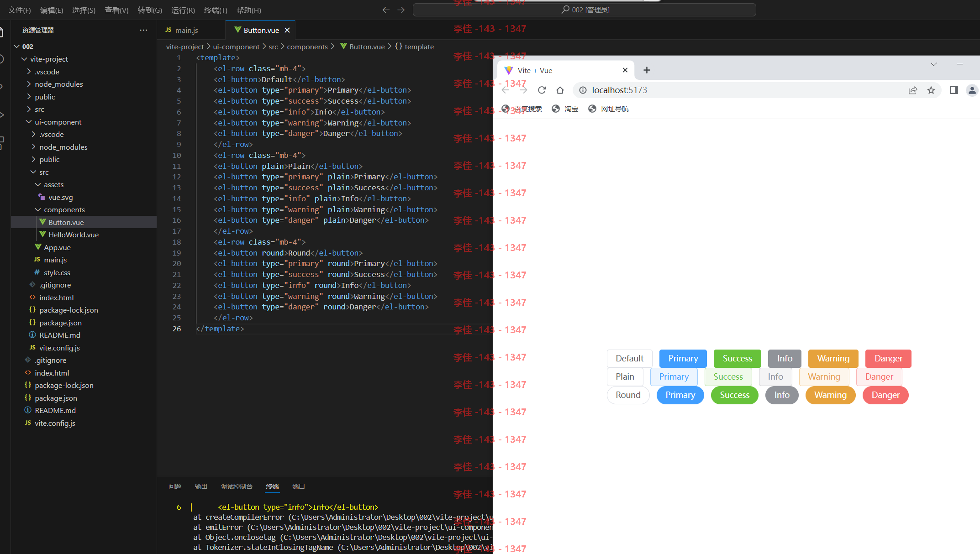980x554 pixels.
Task: Open the 选择(S) menu
Action: [84, 10]
